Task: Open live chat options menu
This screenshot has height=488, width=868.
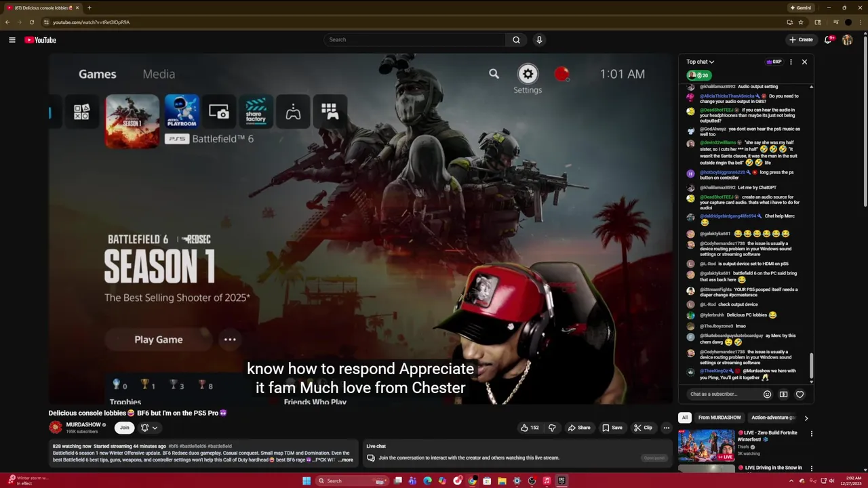Action: (x=791, y=62)
